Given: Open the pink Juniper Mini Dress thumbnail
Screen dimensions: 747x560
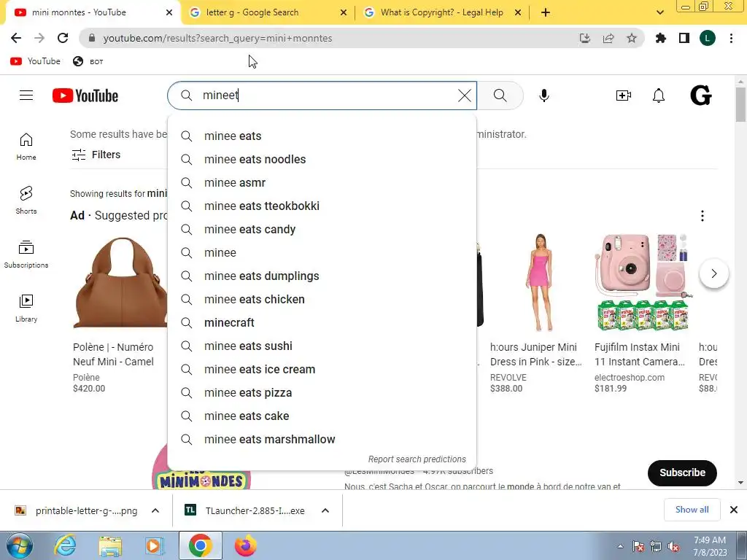Looking at the screenshot, I should click(538, 283).
